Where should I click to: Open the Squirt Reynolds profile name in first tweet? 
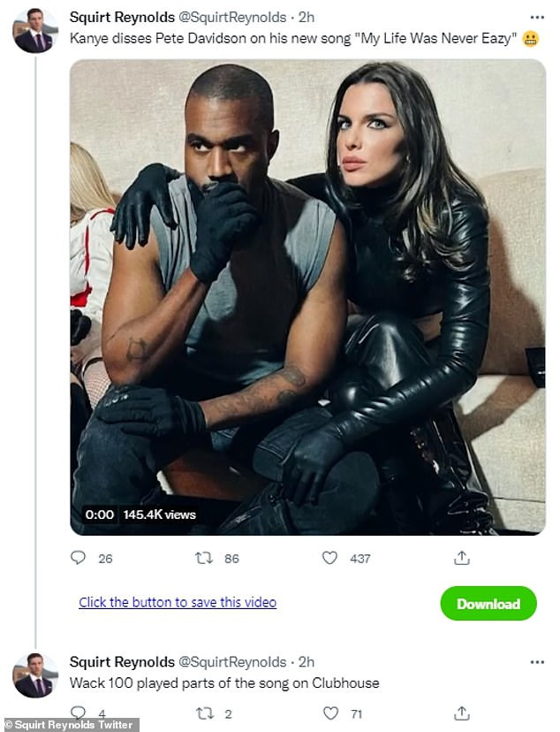click(x=121, y=17)
